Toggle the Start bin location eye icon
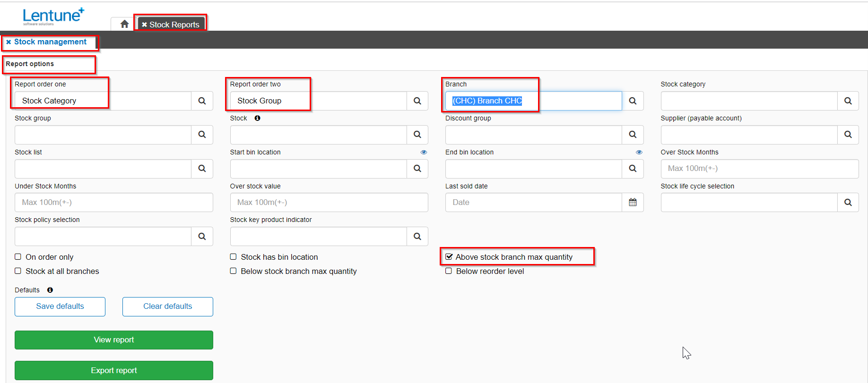The image size is (868, 383). 424,152
